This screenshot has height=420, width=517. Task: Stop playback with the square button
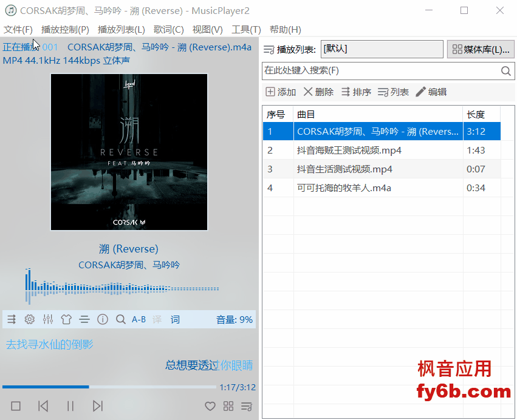click(16, 406)
